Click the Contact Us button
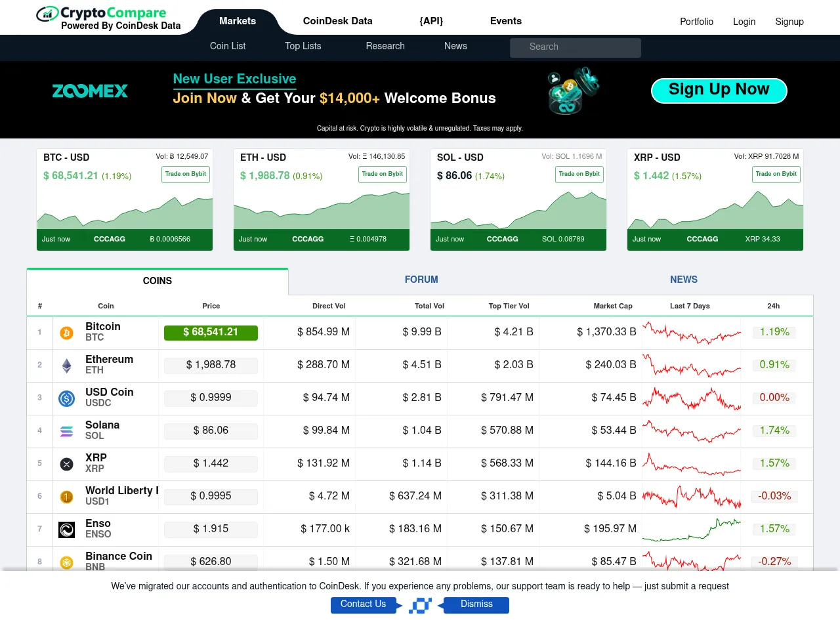This screenshot has width=840, height=630. click(362, 604)
